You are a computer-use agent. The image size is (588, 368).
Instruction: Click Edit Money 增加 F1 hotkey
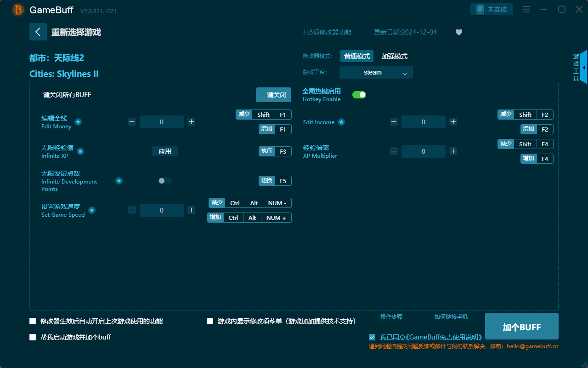tap(275, 129)
